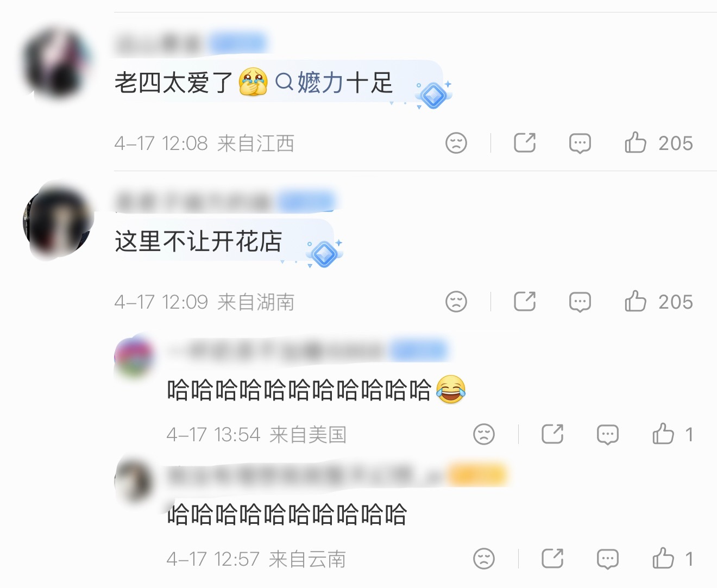Reply to the 13:54 laughing comment
The width and height of the screenshot is (717, 588).
pyautogui.click(x=607, y=435)
